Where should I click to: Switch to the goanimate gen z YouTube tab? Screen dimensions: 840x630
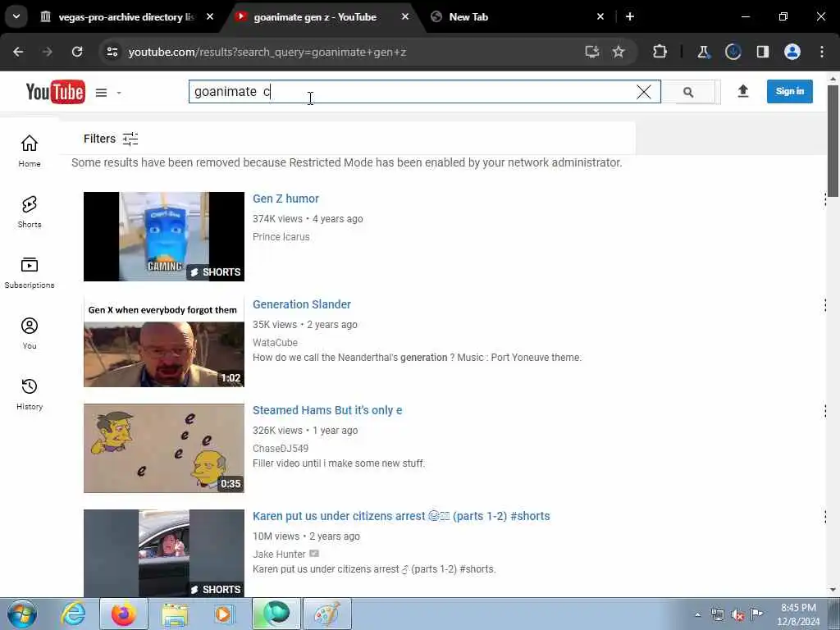click(x=322, y=17)
